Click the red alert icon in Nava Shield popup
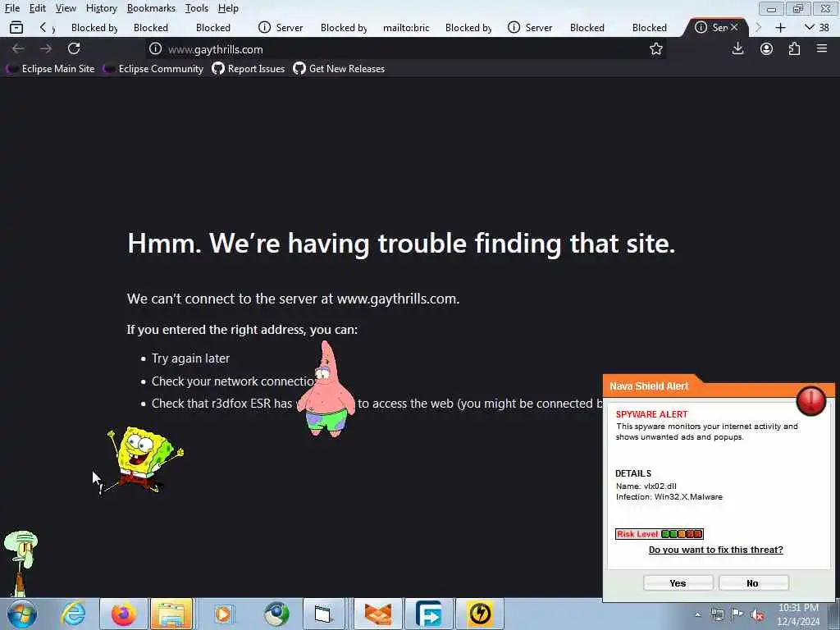This screenshot has width=840, height=630. 811,400
